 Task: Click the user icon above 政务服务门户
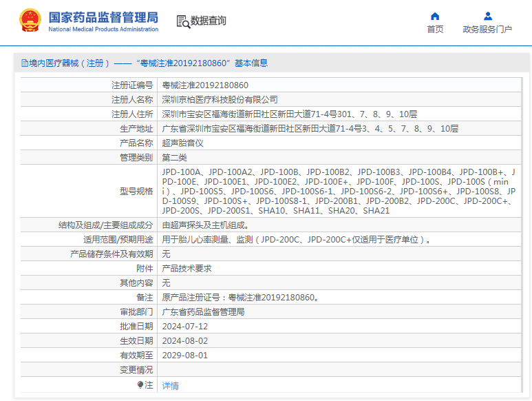(x=488, y=16)
